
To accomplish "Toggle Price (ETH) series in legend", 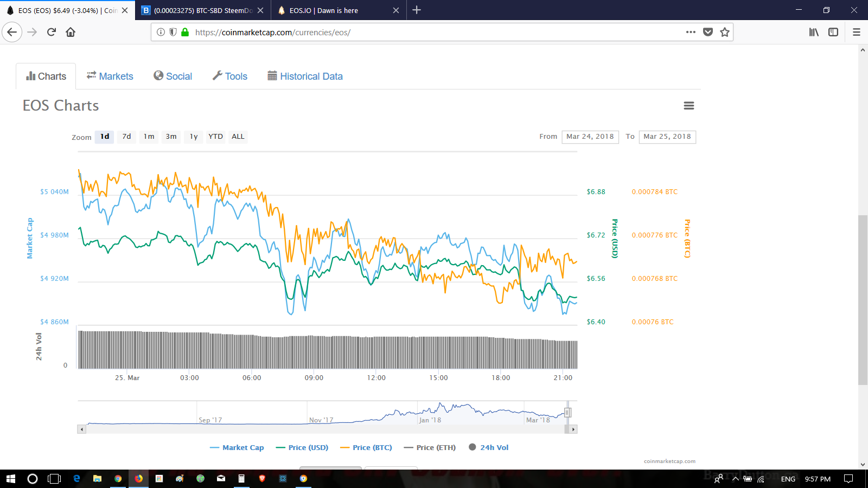I will 430,447.
